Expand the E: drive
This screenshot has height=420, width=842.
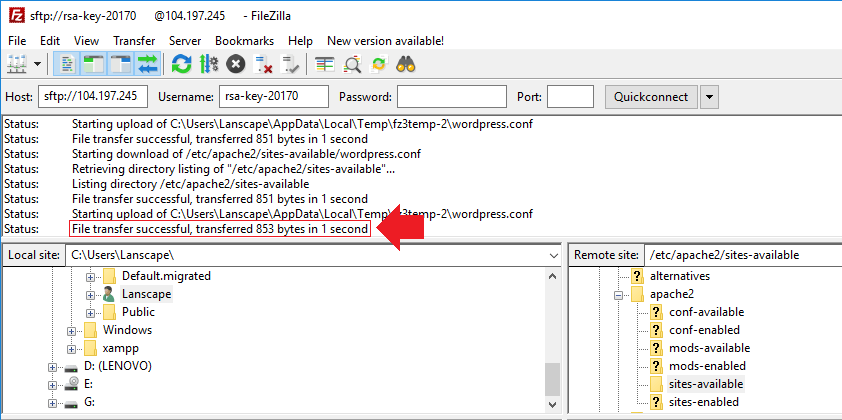[52, 385]
